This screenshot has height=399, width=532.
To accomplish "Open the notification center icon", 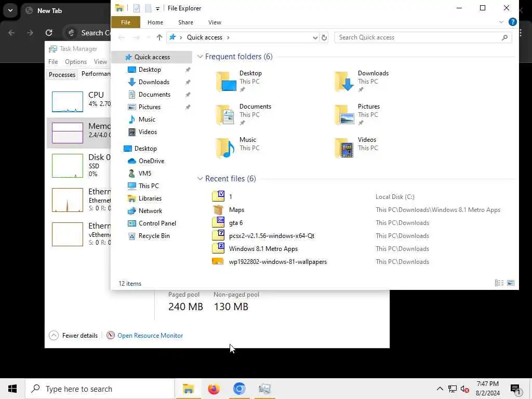I will [x=515, y=389].
